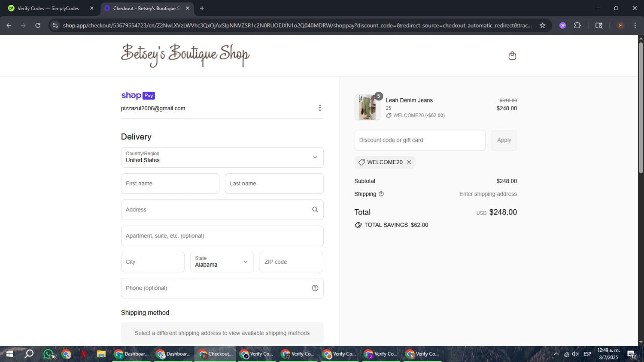Viewport: 644px width, 362px height.
Task: Click the Betsey's Boutique Shop logo
Action: [x=185, y=55]
